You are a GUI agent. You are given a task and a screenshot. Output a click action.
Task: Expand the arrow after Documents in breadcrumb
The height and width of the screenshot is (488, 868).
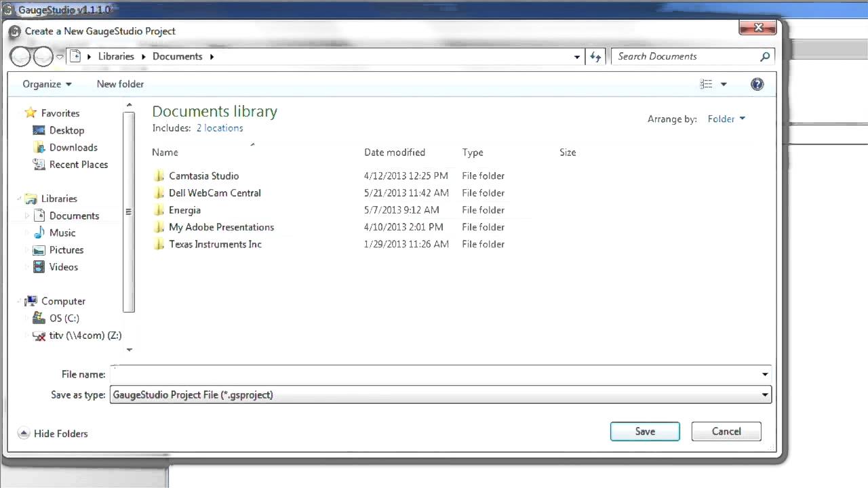pos(212,56)
